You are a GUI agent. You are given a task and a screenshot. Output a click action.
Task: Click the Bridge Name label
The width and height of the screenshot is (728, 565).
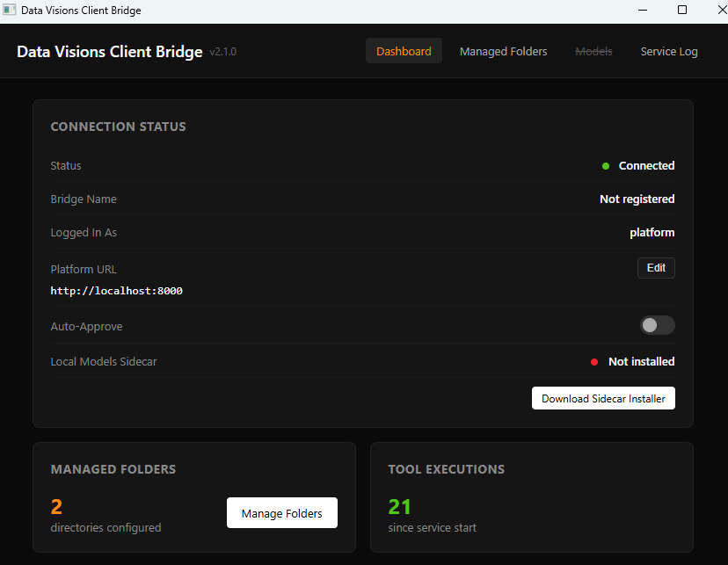coord(84,199)
